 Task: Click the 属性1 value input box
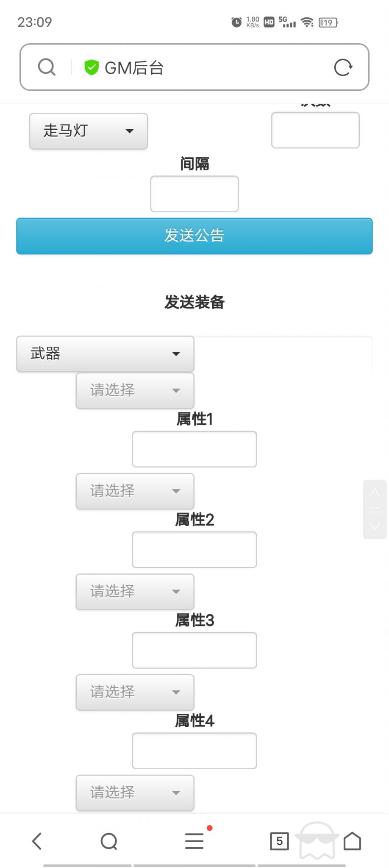point(194,449)
